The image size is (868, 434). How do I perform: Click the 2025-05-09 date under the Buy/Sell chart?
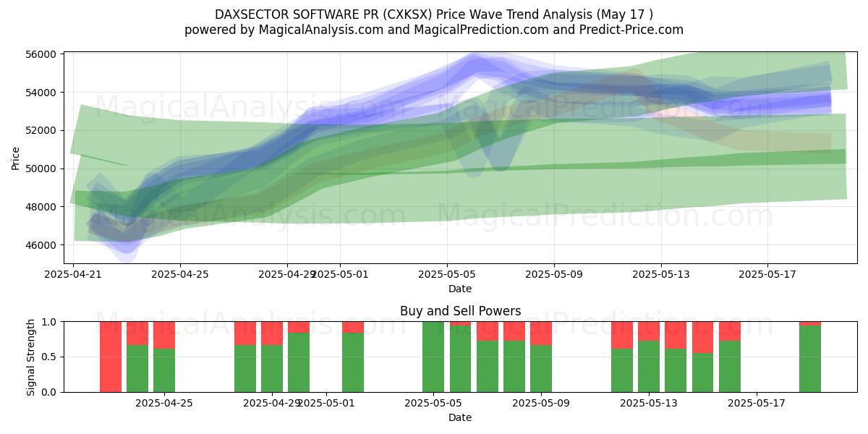541,404
